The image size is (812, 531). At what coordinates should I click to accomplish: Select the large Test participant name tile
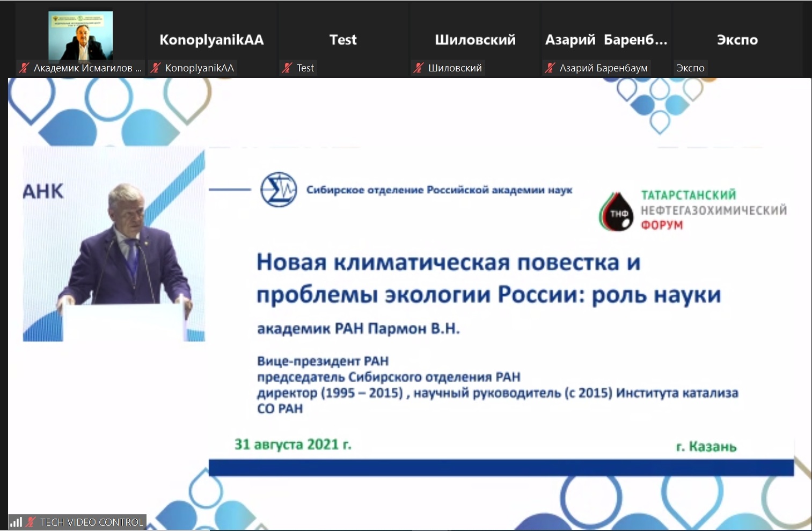[343, 40]
